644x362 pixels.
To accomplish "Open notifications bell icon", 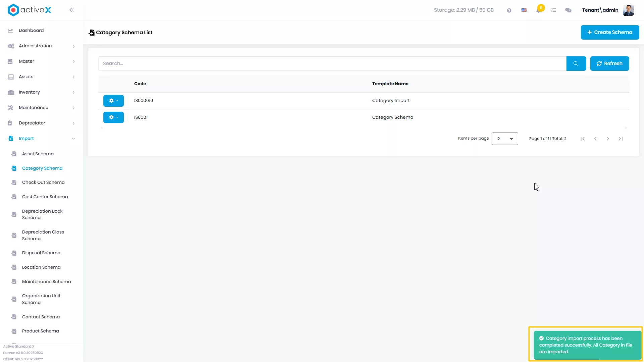I will [538, 10].
